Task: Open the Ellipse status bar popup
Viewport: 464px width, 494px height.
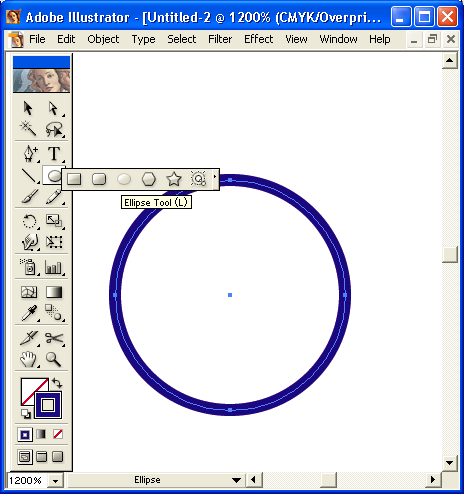Action: 236,480
